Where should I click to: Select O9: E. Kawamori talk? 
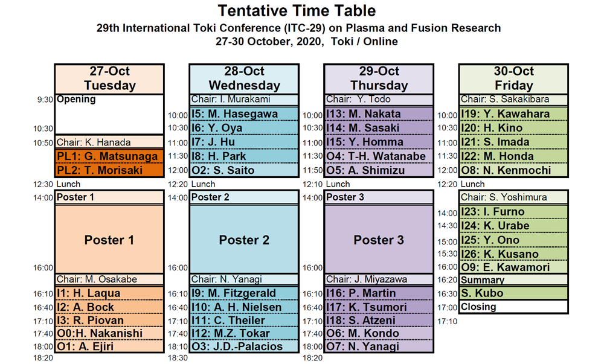[513, 267]
